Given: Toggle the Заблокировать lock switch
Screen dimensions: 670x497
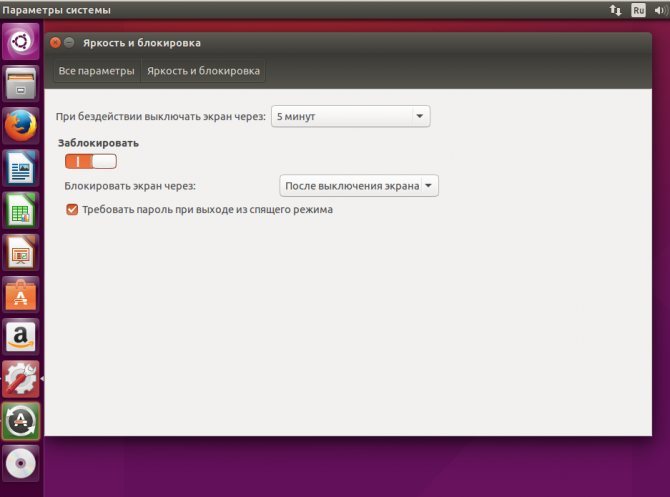Looking at the screenshot, I should (x=91, y=162).
